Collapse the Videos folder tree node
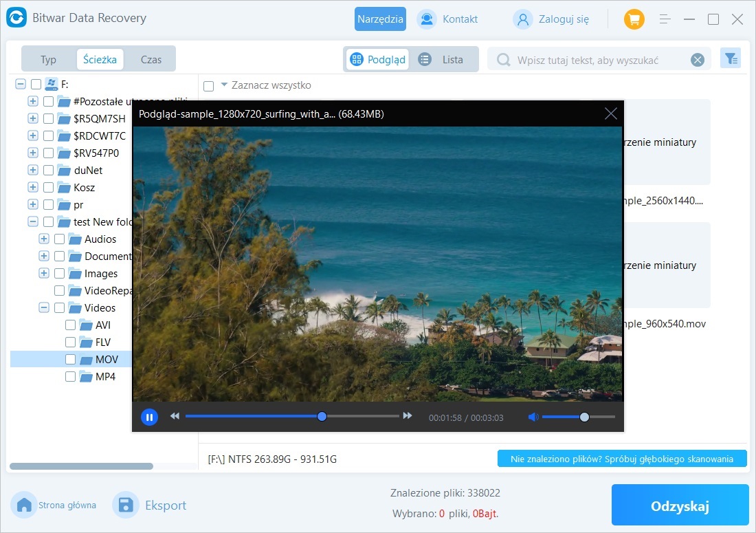756x533 pixels. (x=44, y=307)
